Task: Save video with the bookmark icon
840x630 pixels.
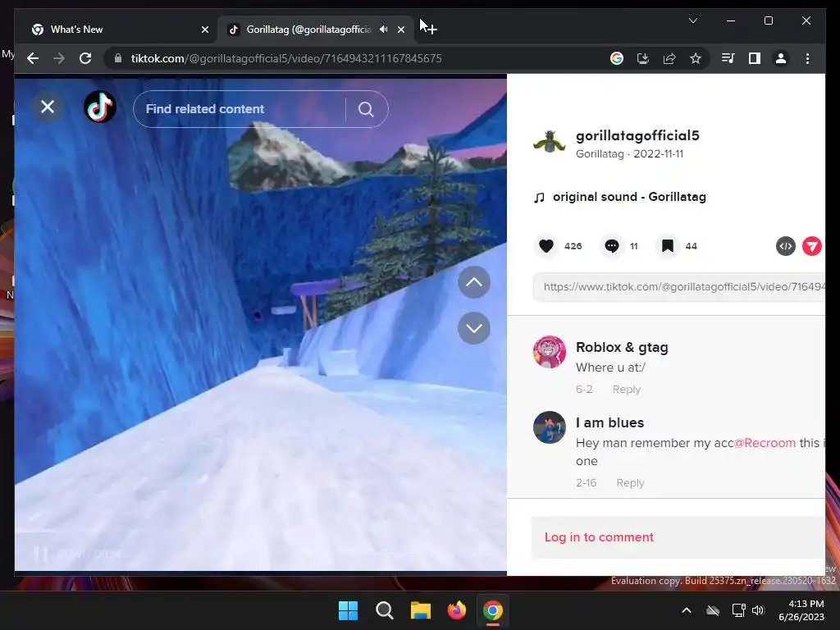Action: [x=668, y=246]
